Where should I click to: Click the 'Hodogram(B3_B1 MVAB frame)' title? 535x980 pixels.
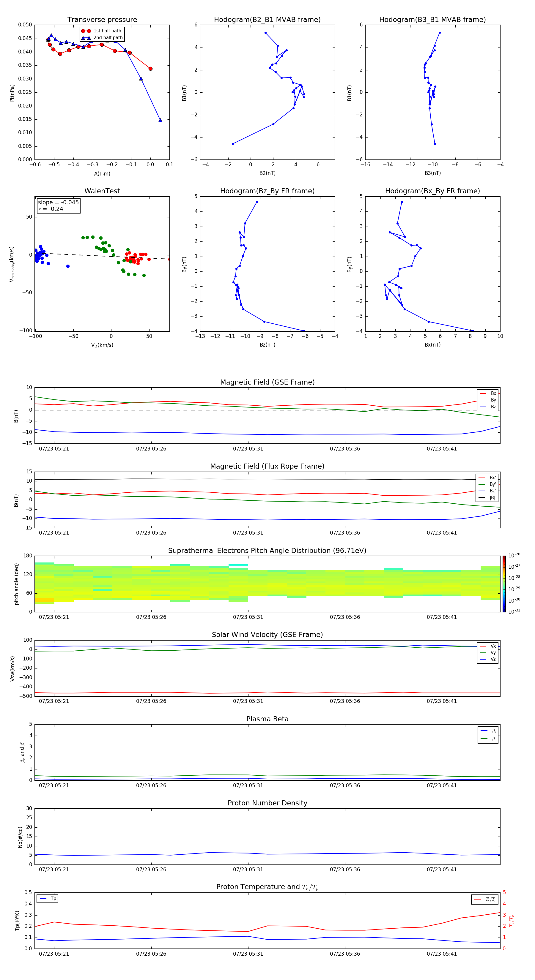[x=432, y=19]
